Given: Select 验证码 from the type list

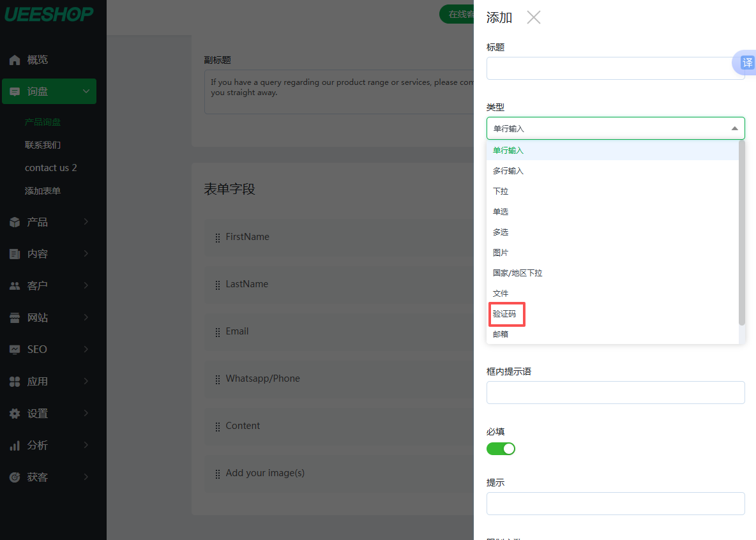Looking at the screenshot, I should click(x=504, y=314).
